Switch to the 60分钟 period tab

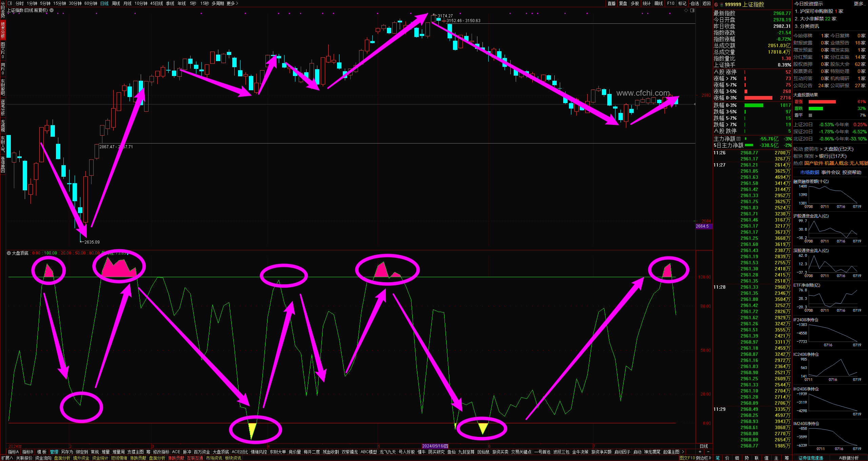[x=91, y=3]
